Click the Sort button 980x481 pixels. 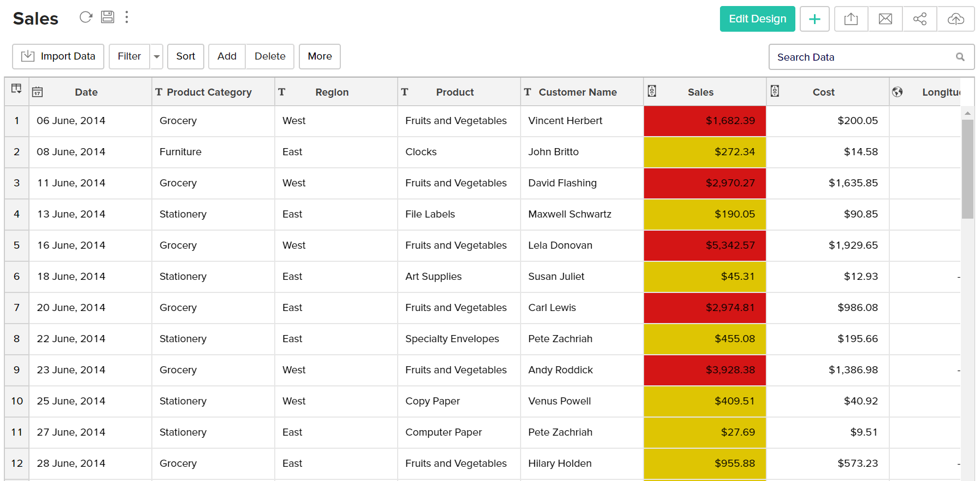[x=186, y=57]
